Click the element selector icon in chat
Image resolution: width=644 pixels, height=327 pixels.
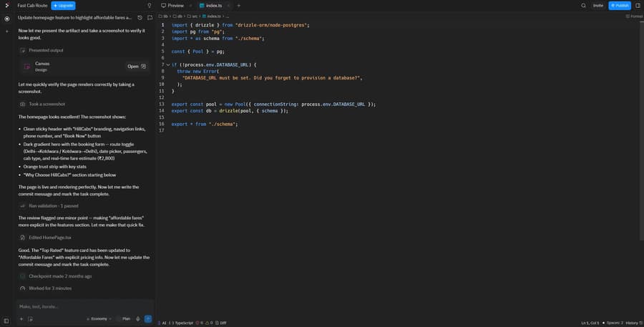click(30, 319)
